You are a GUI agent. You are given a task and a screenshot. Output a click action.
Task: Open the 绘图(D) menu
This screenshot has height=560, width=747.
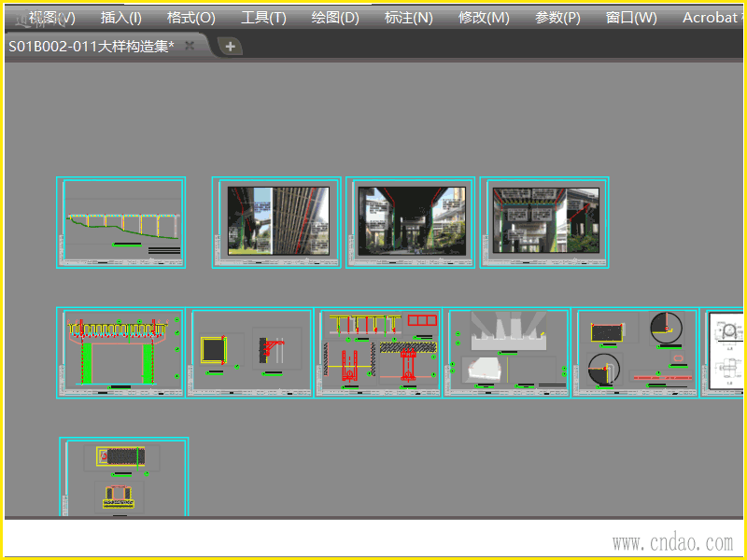click(335, 18)
